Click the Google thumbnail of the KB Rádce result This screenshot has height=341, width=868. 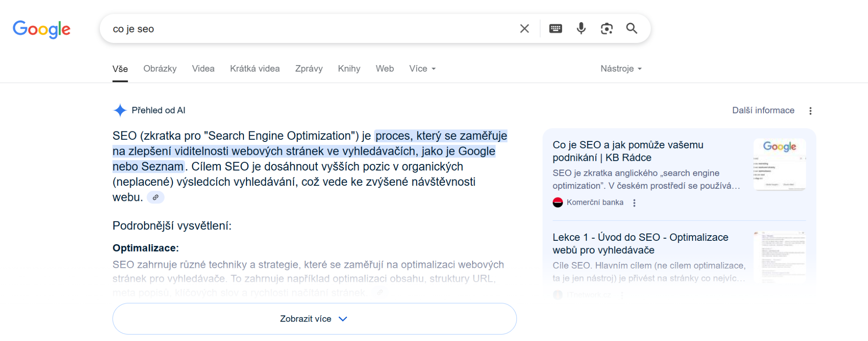tap(779, 164)
